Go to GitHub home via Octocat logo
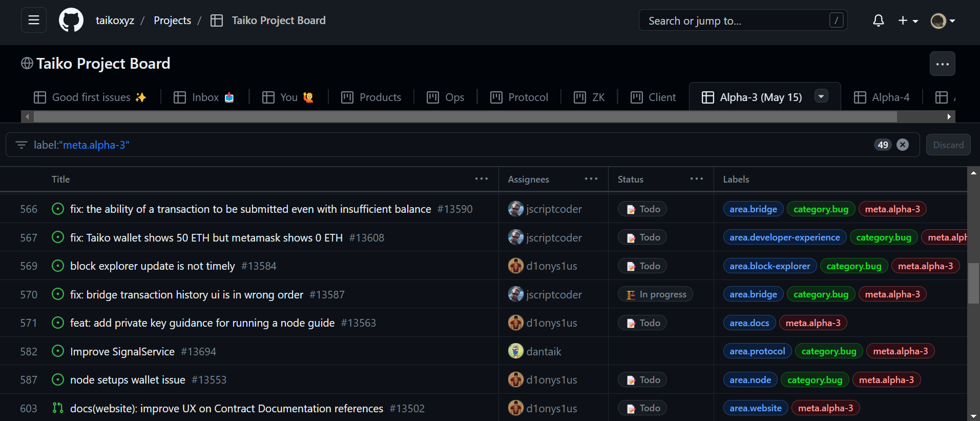The height and width of the screenshot is (421, 980). click(x=71, y=21)
